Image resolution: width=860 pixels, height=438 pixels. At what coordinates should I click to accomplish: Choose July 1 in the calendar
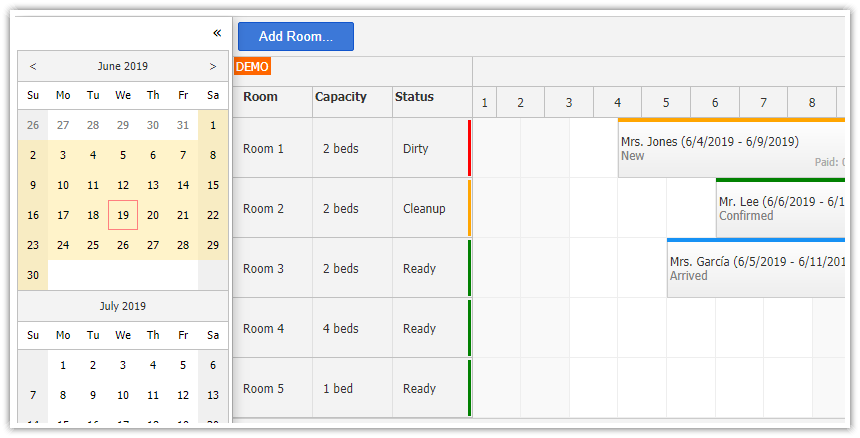pyautogui.click(x=63, y=365)
